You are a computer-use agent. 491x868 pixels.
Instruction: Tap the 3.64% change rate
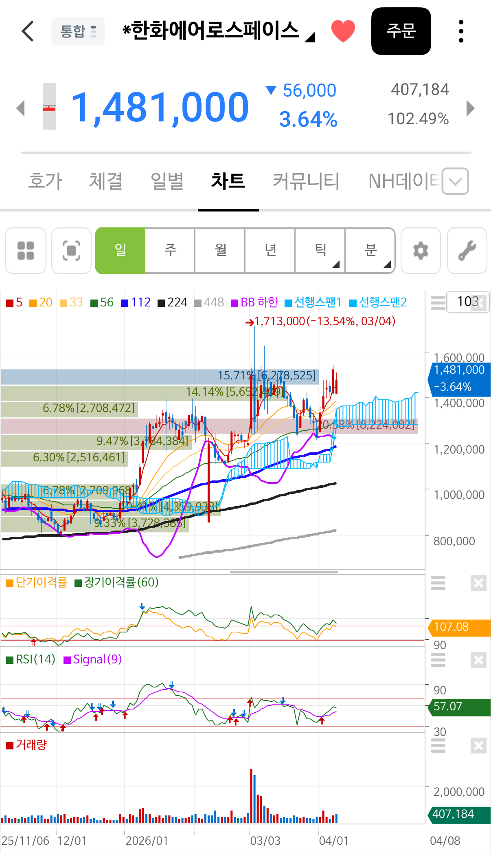308,120
